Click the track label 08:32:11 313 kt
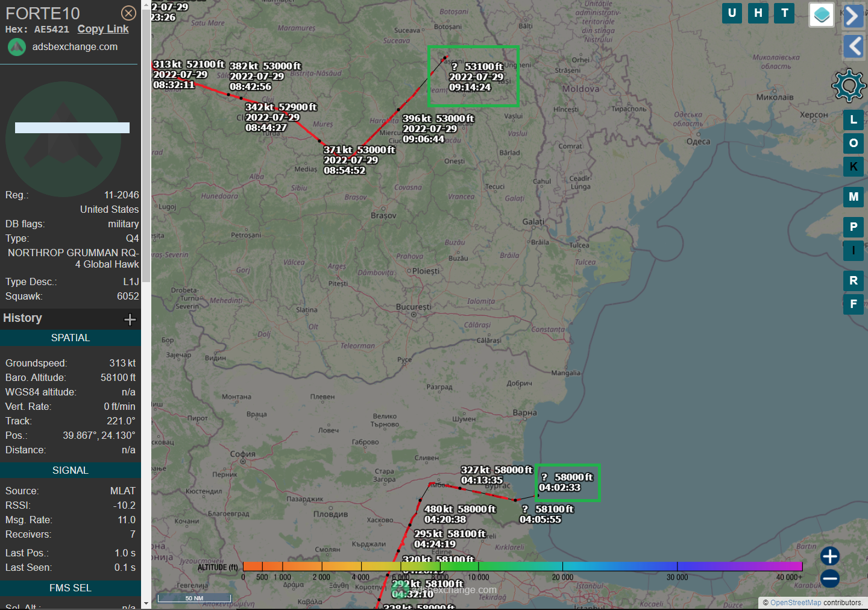This screenshot has width=868, height=610. [189, 75]
